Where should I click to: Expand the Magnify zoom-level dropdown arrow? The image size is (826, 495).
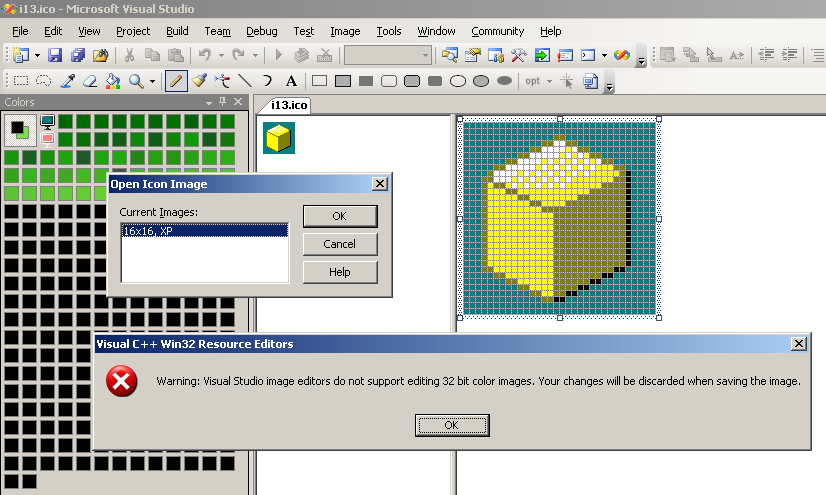pos(152,81)
